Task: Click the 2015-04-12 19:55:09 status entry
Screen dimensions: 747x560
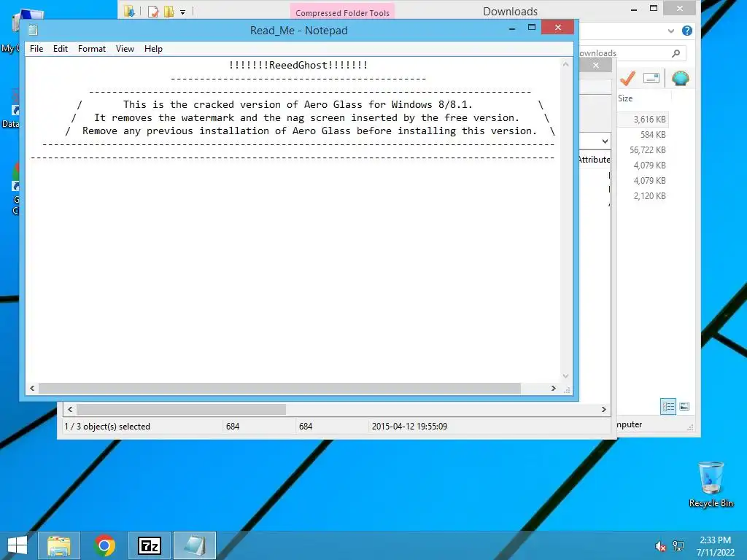Action: tap(409, 426)
